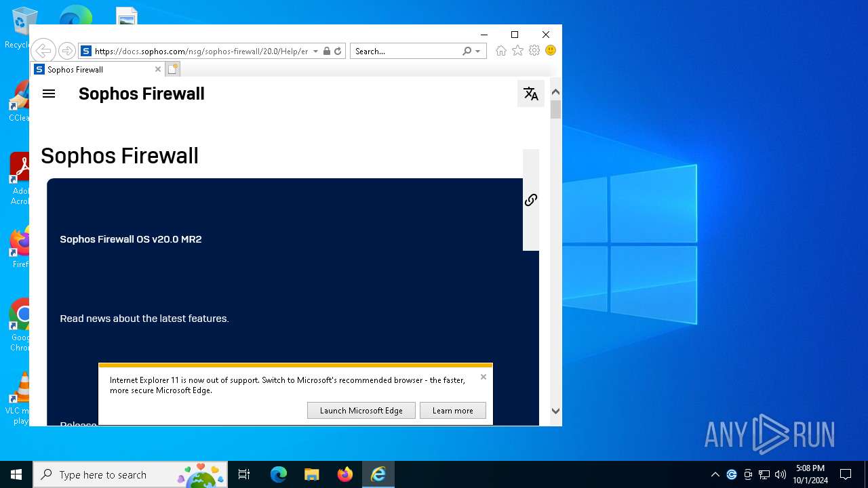The height and width of the screenshot is (488, 868).
Task: Refresh the page in Internet Explorer
Action: [338, 51]
